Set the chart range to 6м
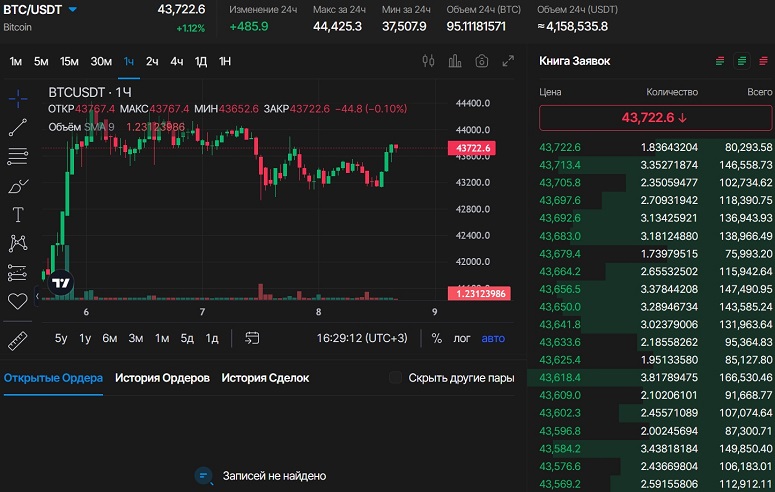This screenshot has width=775, height=492. tap(110, 338)
